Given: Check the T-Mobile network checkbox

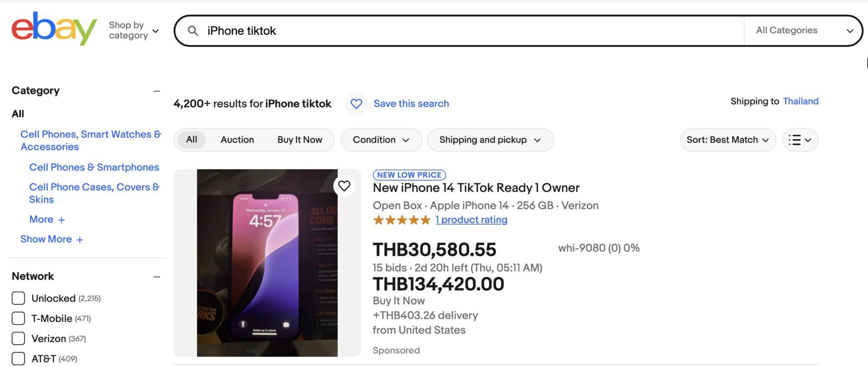Looking at the screenshot, I should 19,319.
